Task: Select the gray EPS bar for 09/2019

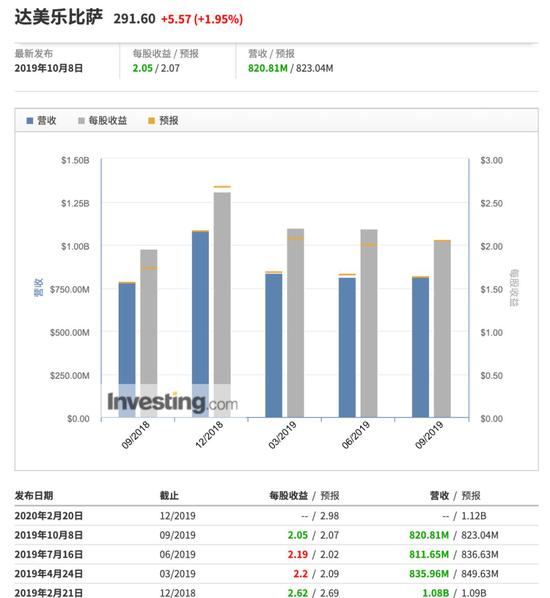Action: click(x=442, y=329)
